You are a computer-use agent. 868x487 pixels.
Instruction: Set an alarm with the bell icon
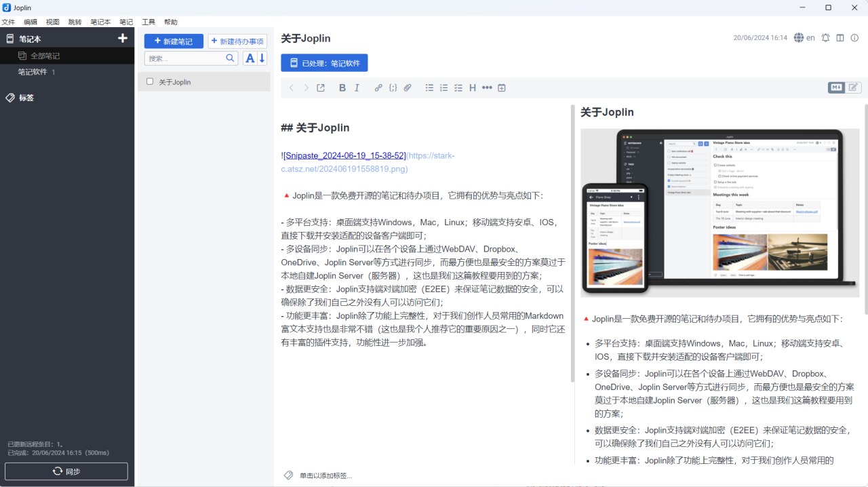coord(825,38)
